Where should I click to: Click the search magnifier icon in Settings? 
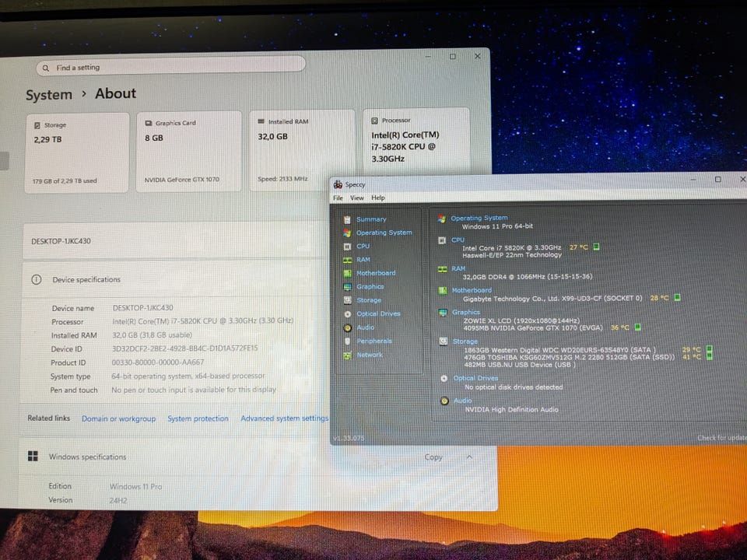pos(46,68)
